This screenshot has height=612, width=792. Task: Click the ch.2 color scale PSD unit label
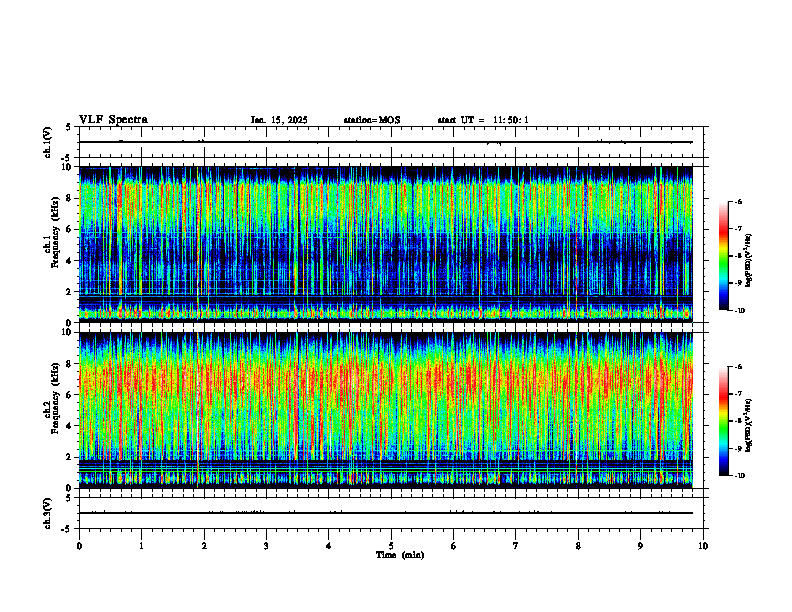749,426
